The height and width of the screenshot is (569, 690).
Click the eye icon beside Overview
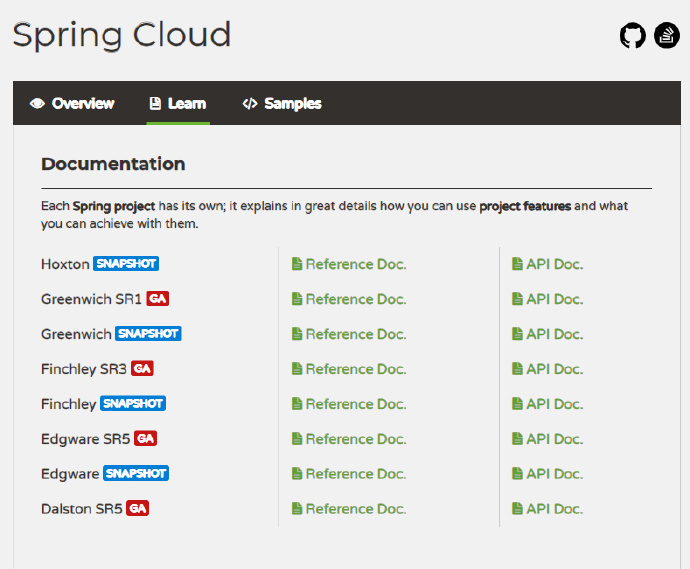tap(37, 103)
